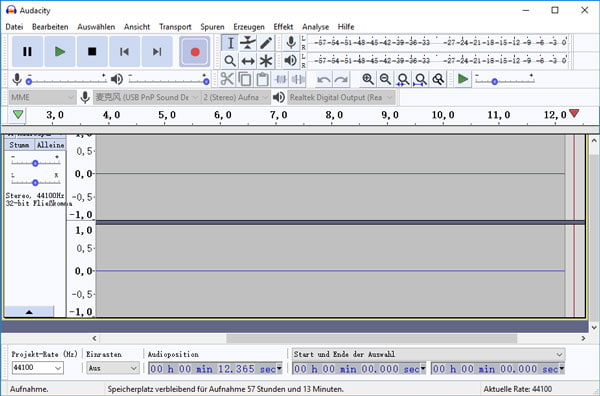The height and width of the screenshot is (396, 600).
Task: Click the red record head marker on the ruler
Action: [574, 113]
